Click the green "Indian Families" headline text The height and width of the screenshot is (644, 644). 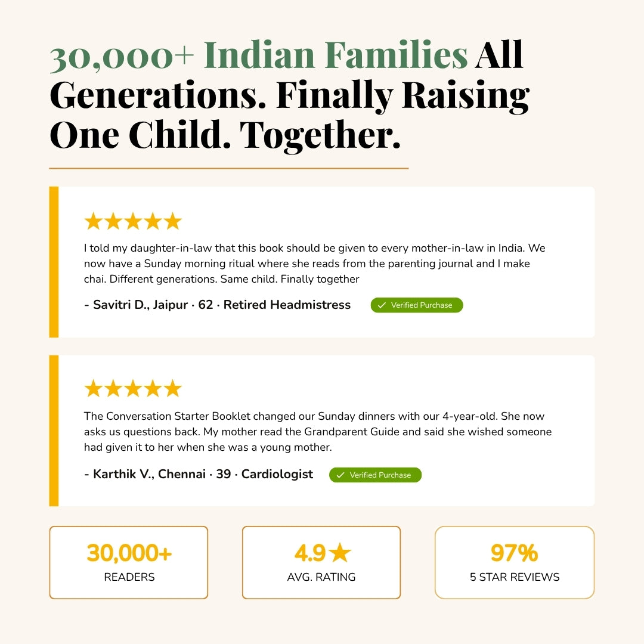pyautogui.click(x=336, y=55)
